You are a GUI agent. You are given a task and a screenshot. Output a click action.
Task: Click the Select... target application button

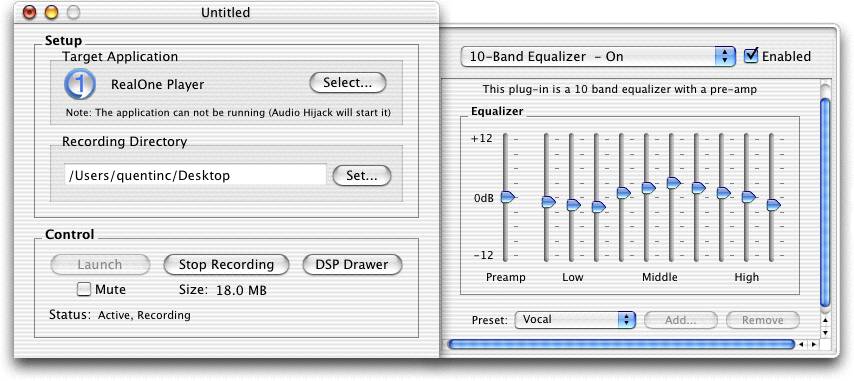[x=347, y=83]
